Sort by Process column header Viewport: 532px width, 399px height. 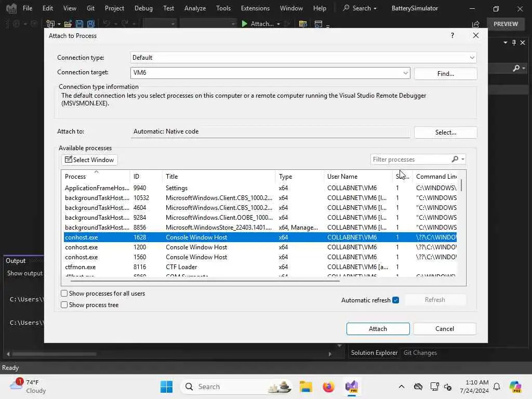pos(96,177)
